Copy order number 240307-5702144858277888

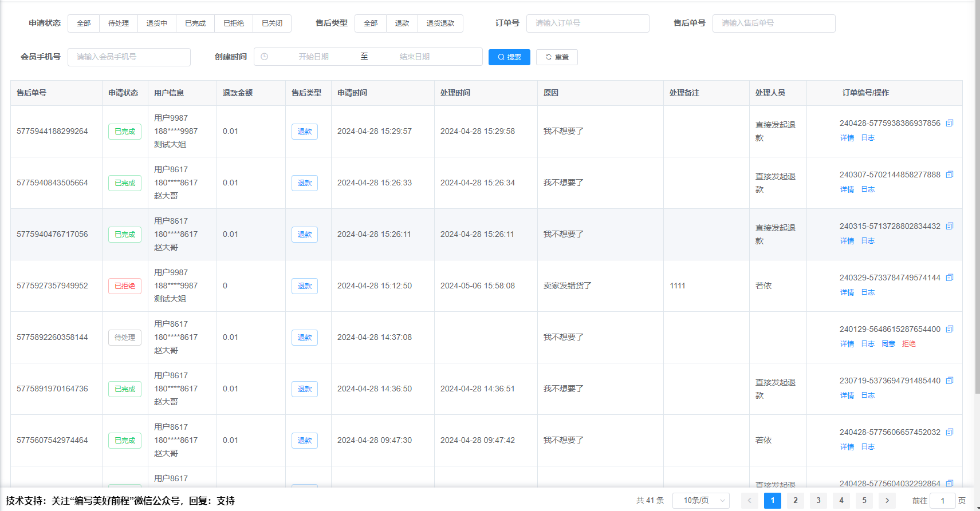[949, 175]
